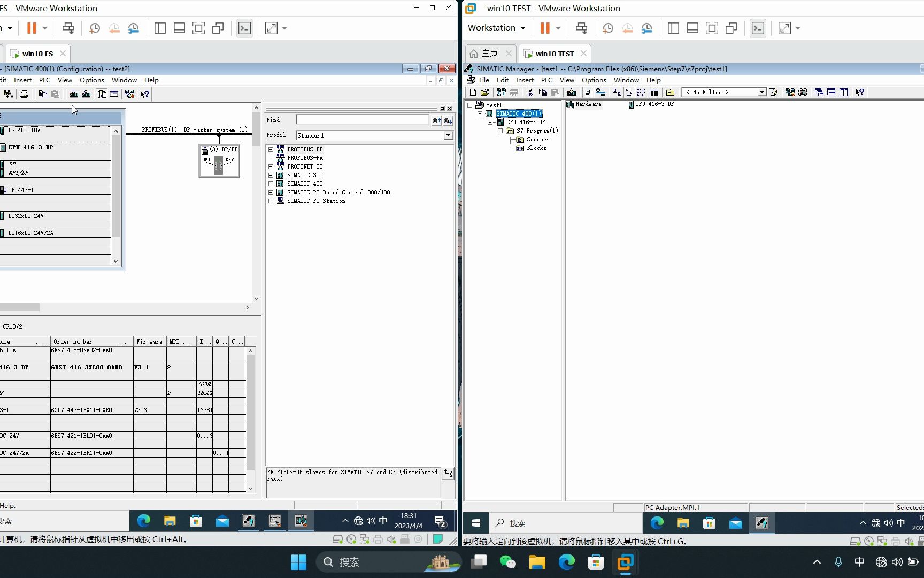This screenshot has height=578, width=924.
Task: Click the Configure Network icon in HW Config
Action: click(x=129, y=94)
